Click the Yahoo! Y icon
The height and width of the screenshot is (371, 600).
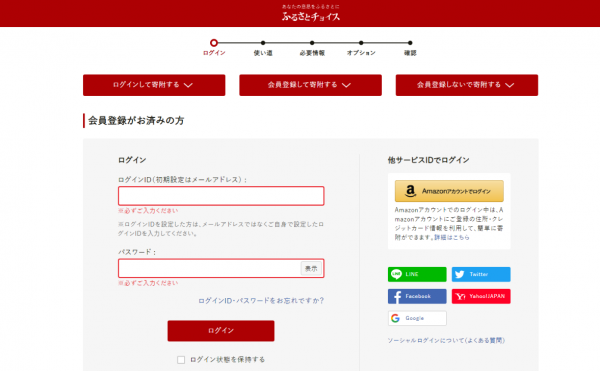point(461,296)
